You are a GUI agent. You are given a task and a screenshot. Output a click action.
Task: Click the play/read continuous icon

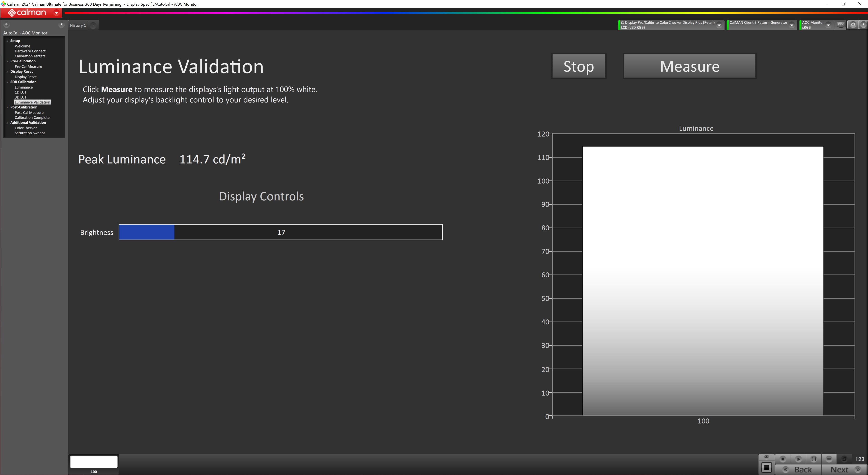point(798,459)
